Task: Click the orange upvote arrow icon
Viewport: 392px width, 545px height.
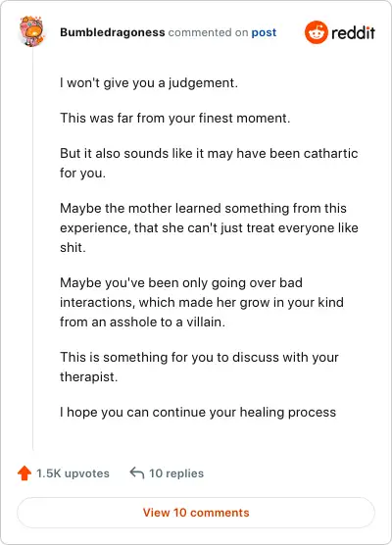Action: click(24, 473)
